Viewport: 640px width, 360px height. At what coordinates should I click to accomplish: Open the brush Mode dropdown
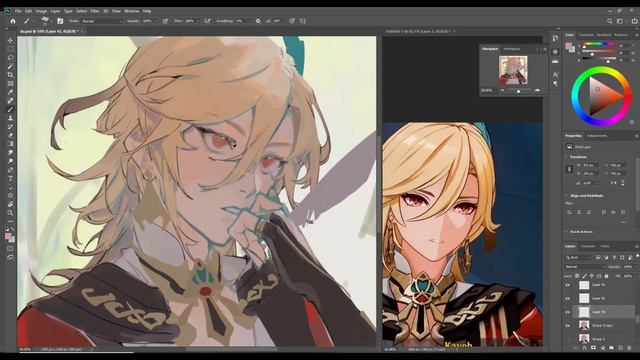pos(101,21)
